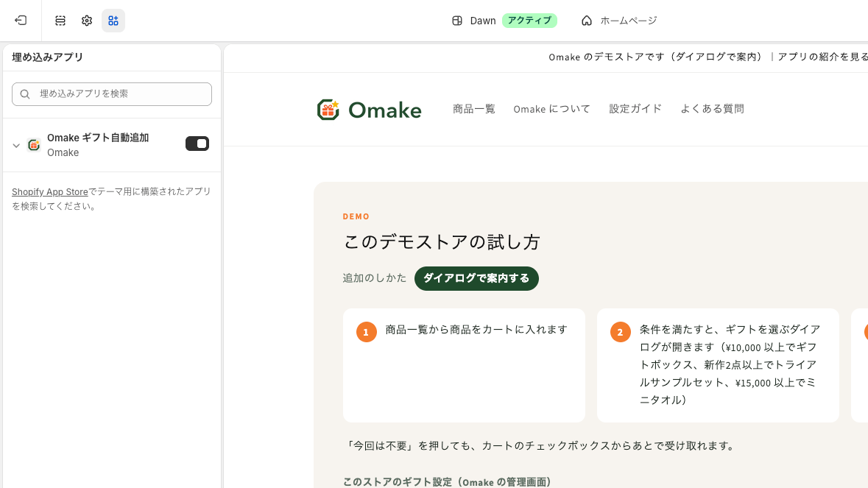Open よくある質問 menu item
This screenshot has height=488, width=868.
point(712,109)
